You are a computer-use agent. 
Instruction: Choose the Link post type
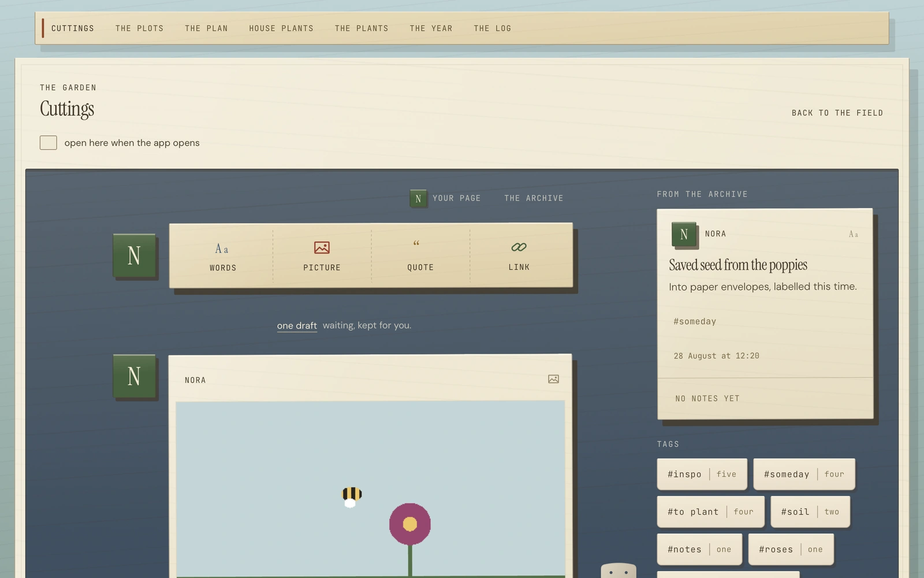519,255
